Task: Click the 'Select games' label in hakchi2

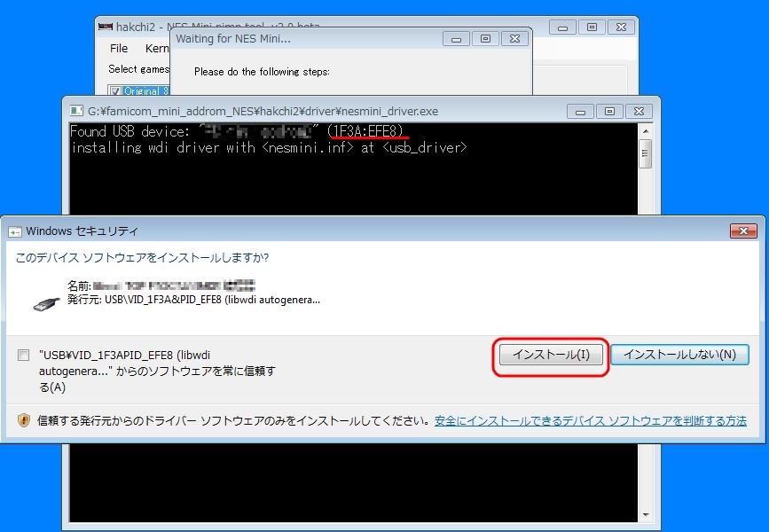Action: (x=138, y=69)
